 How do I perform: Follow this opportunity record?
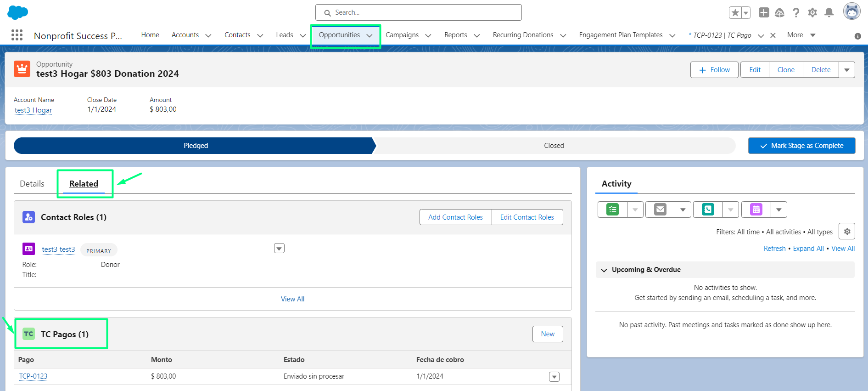pyautogui.click(x=714, y=70)
